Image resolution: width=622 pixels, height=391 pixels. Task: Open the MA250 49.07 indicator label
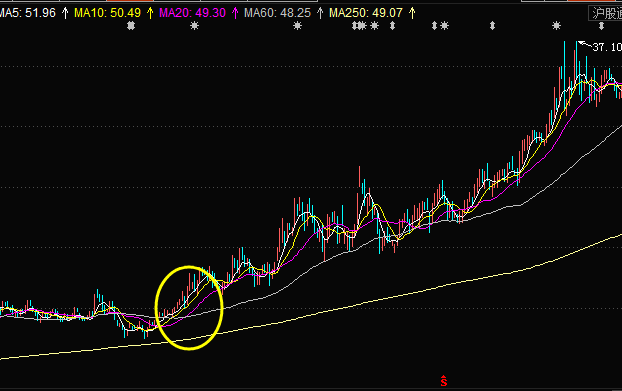click(366, 13)
